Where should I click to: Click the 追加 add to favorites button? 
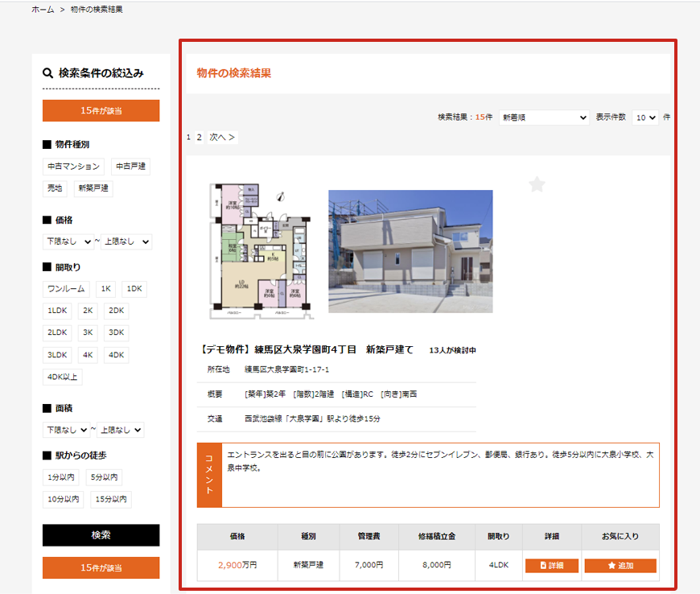pyautogui.click(x=620, y=566)
